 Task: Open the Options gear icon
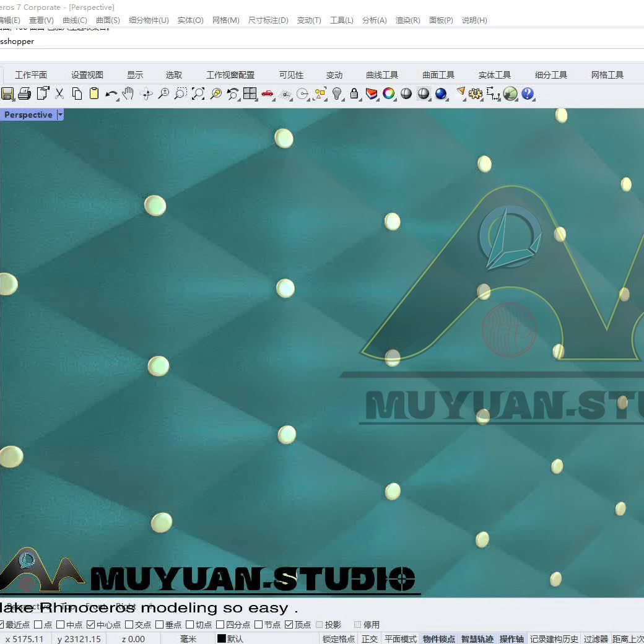tap(476, 94)
